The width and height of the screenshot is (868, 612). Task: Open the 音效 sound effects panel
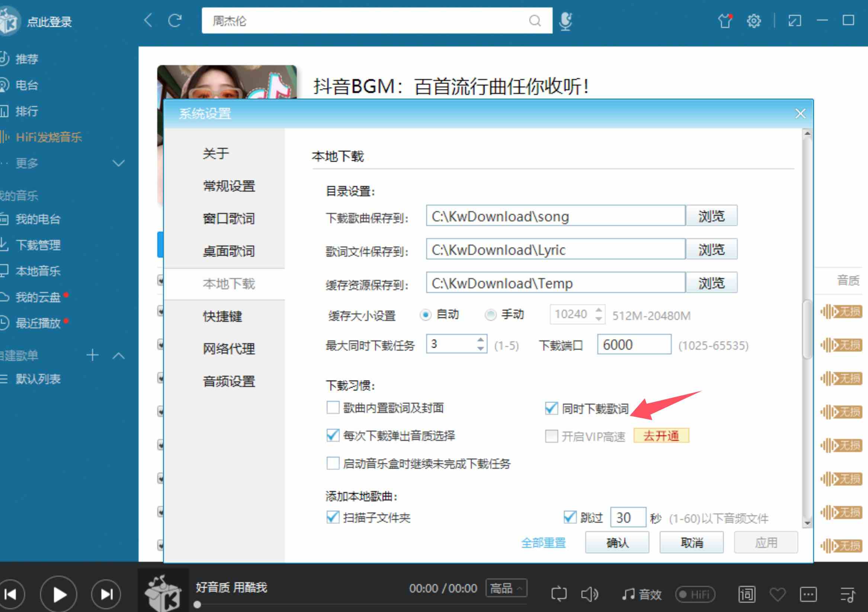[642, 594]
